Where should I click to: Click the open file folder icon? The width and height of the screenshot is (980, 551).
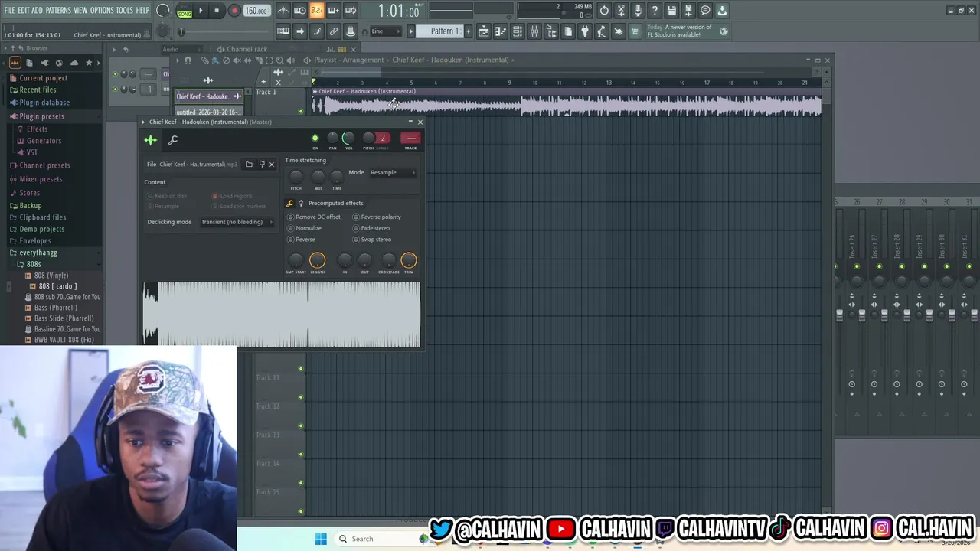click(x=249, y=165)
